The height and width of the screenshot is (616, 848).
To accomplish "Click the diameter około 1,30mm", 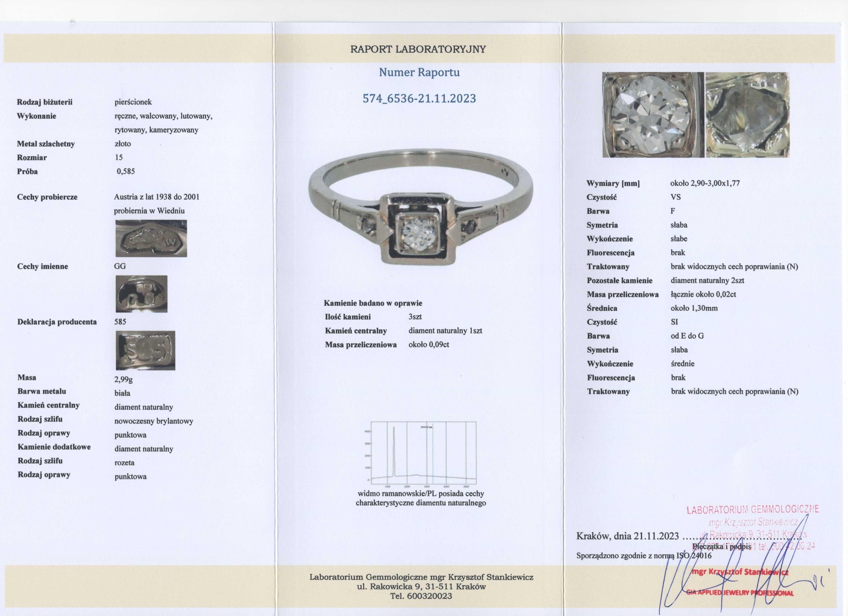I will click(x=694, y=308).
